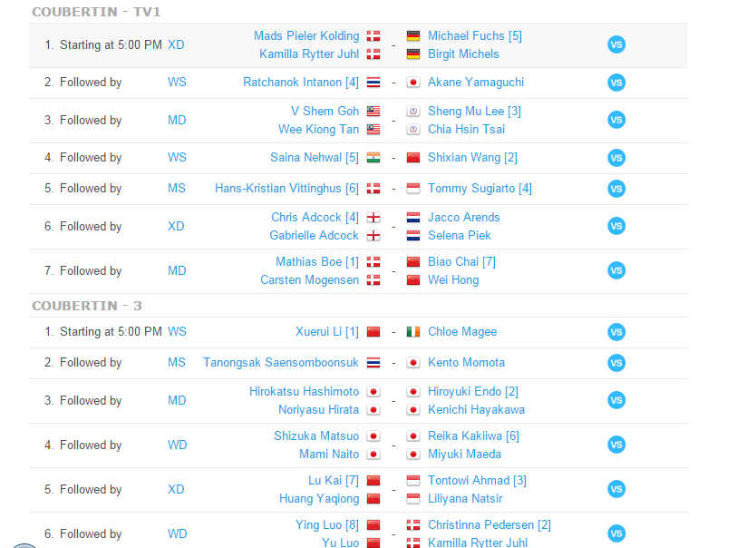Open VS icon for Matsuo versus Kakiiwa match
Screen dimensions: 756x548
(x=616, y=445)
